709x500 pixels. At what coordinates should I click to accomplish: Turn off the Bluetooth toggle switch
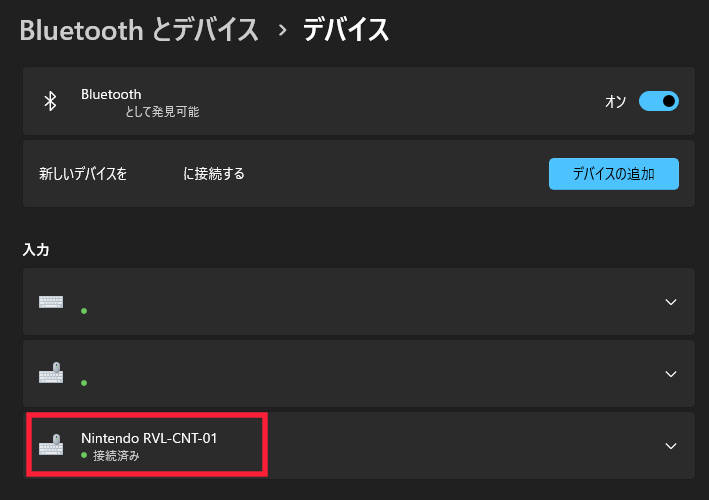pos(658,101)
